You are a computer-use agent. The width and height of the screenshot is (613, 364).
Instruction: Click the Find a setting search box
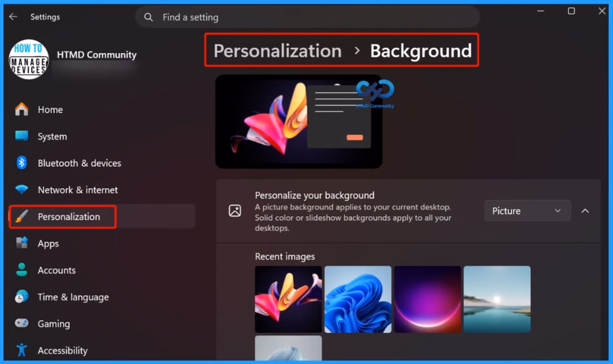tap(307, 17)
